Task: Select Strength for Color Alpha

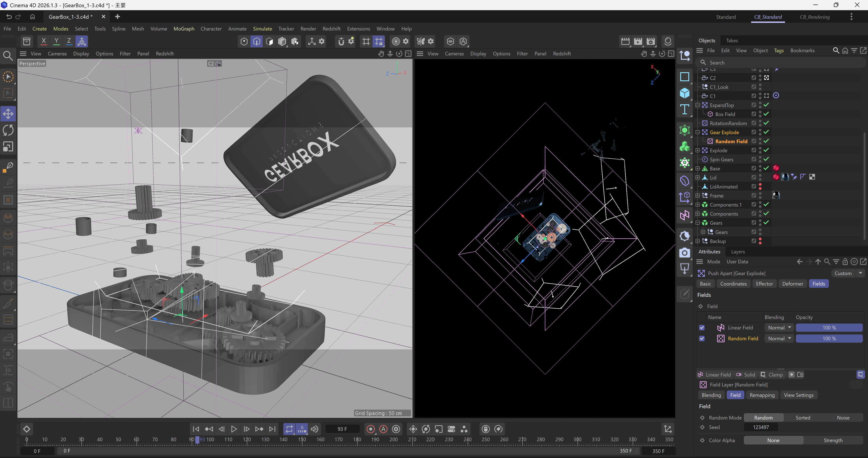Action: tap(833, 440)
